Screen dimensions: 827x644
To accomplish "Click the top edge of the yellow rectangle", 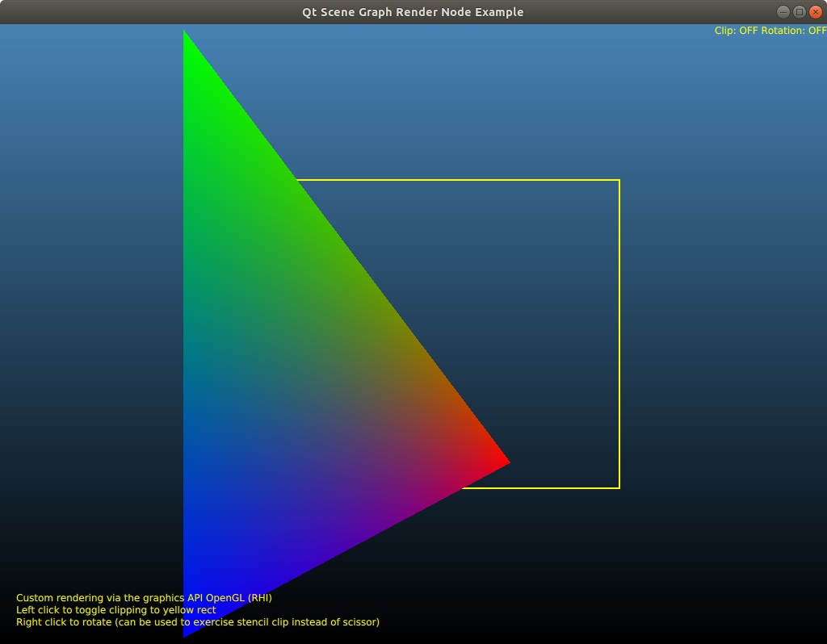I will pos(460,180).
